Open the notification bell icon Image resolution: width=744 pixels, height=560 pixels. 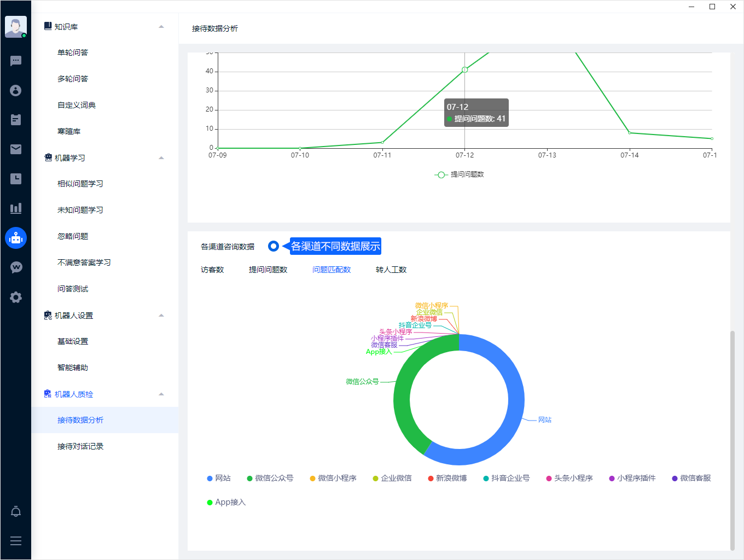(x=16, y=511)
